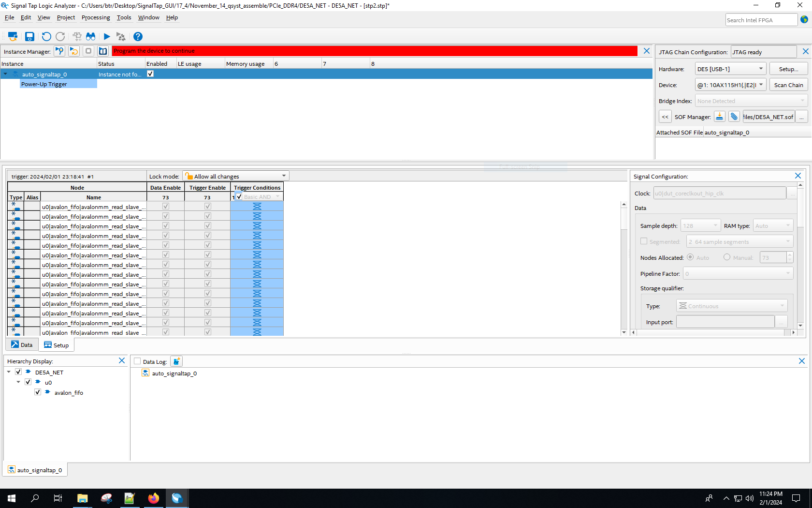The width and height of the screenshot is (812, 508).
Task: Click the Windows taskbar search icon
Action: [35, 498]
